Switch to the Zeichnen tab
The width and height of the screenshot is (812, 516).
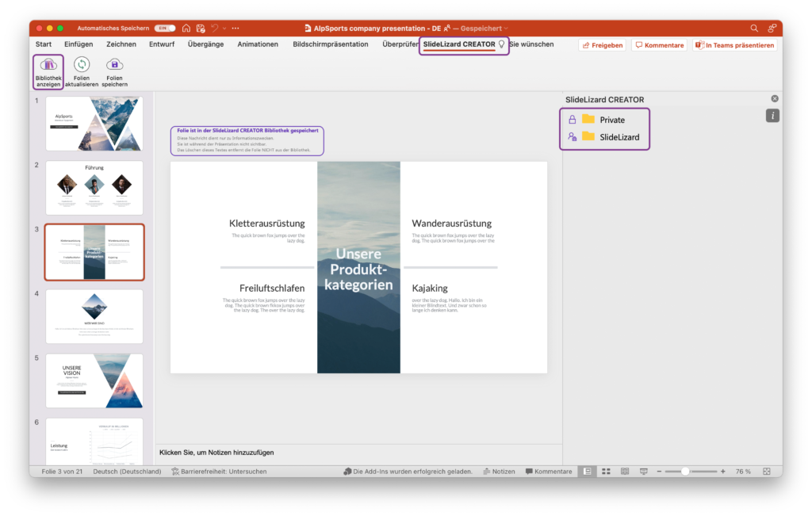click(x=121, y=44)
